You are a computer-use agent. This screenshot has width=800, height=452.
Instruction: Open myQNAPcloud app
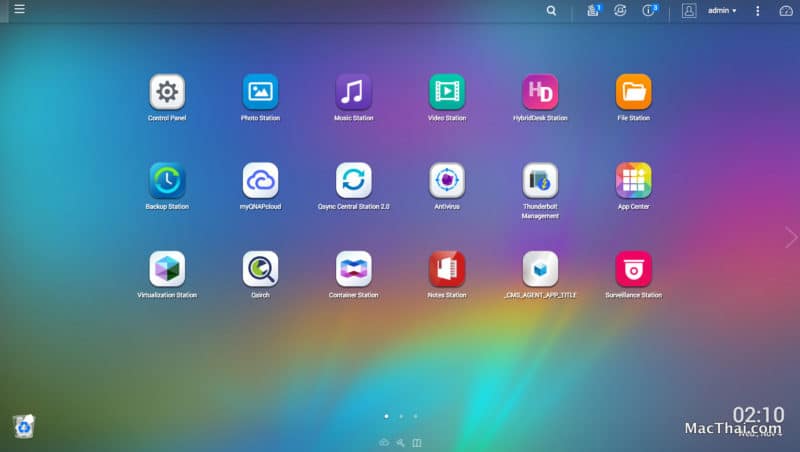260,181
